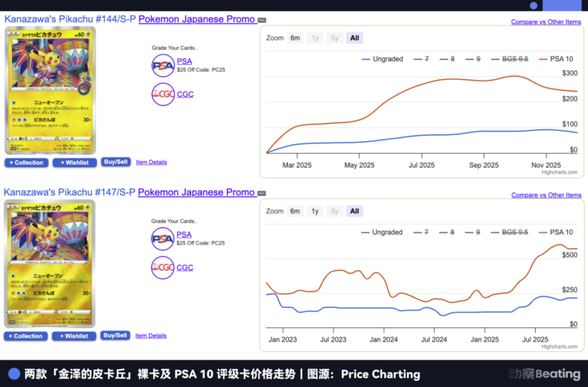Viewport: 588px width, 387px height.
Task: Add card #147 to Wishlist
Action: pyautogui.click(x=74, y=336)
